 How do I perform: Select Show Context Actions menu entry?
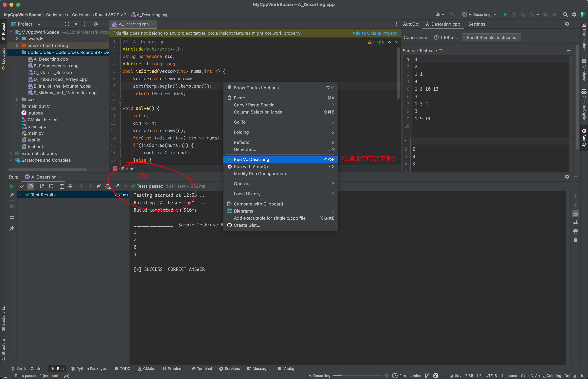[281, 88]
